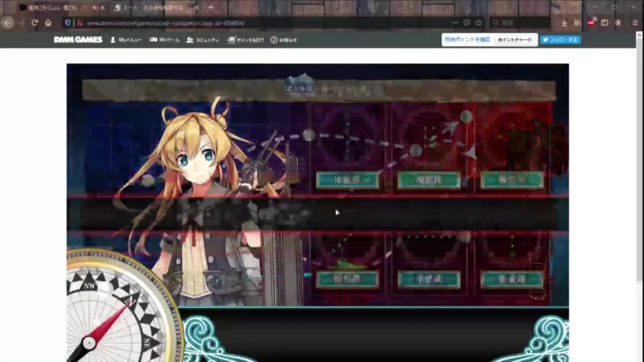Click 所持ポイントを確認 link

468,40
